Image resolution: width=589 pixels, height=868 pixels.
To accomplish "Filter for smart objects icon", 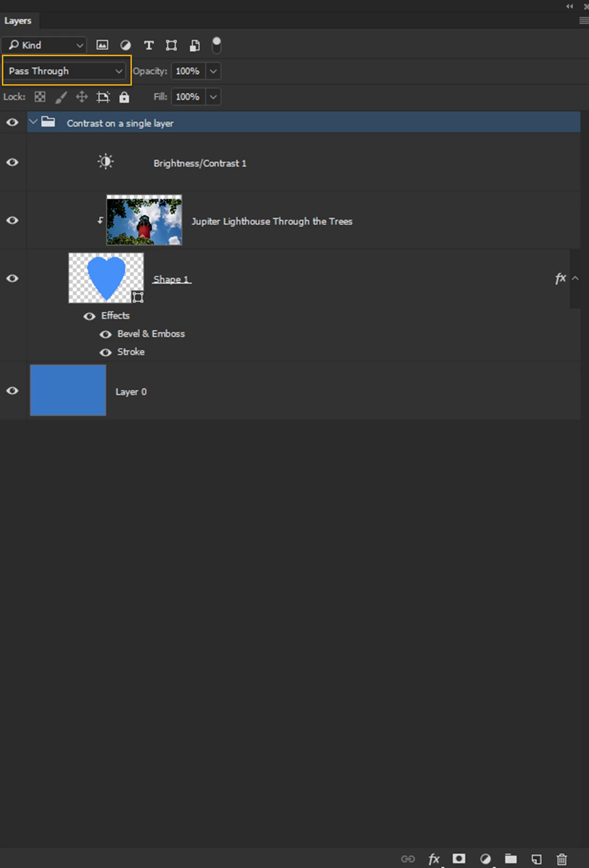I will click(195, 45).
